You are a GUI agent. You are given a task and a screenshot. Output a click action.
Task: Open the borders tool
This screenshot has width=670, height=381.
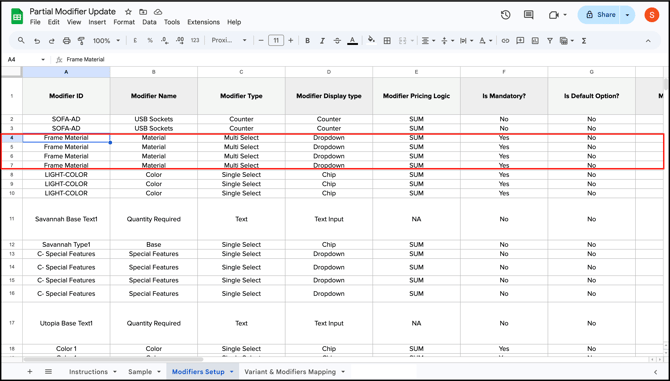[x=387, y=41]
